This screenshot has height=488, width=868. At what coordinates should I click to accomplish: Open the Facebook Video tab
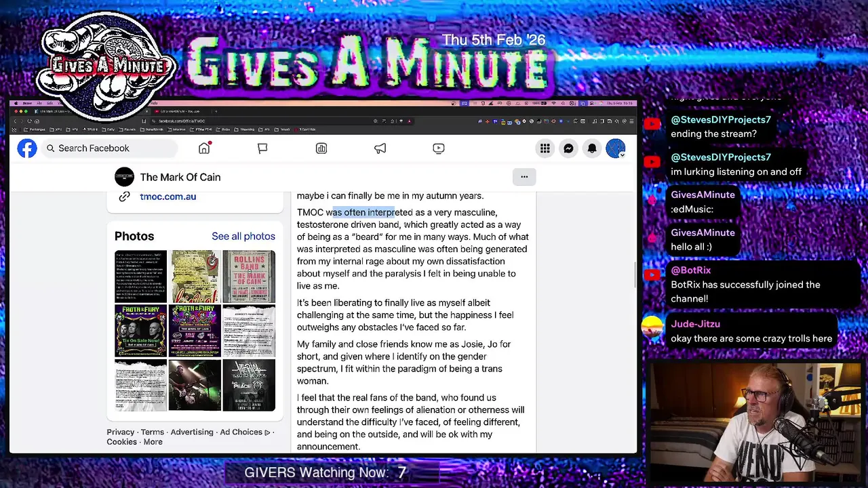[x=439, y=148]
